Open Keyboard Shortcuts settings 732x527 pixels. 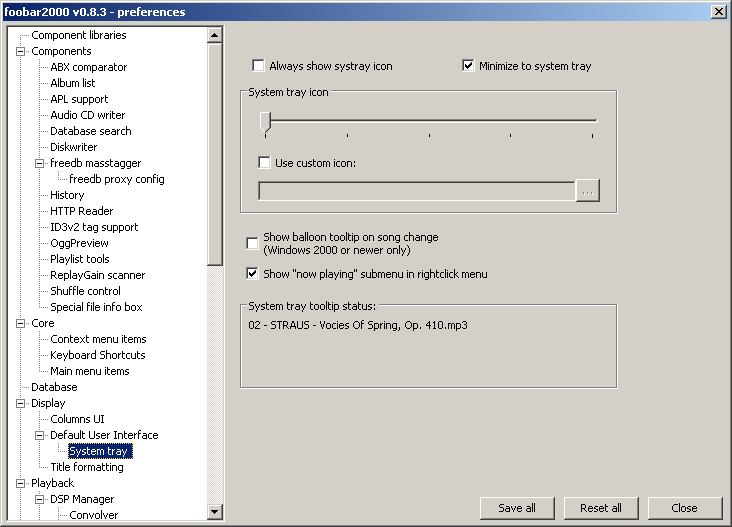(98, 355)
